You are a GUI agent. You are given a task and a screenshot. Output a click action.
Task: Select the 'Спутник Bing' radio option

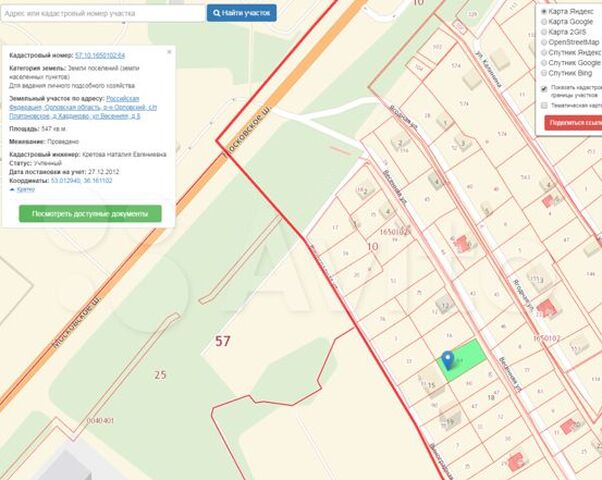pos(544,73)
